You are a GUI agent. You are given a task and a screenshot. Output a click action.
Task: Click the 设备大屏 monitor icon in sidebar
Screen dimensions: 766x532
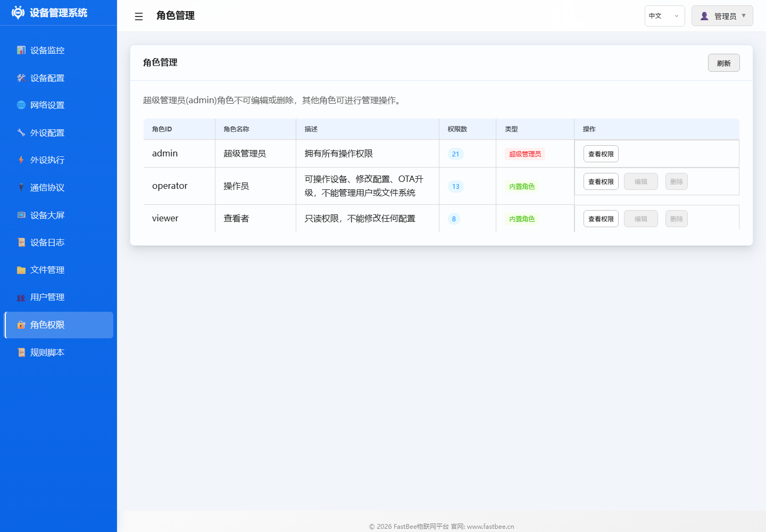(x=21, y=215)
